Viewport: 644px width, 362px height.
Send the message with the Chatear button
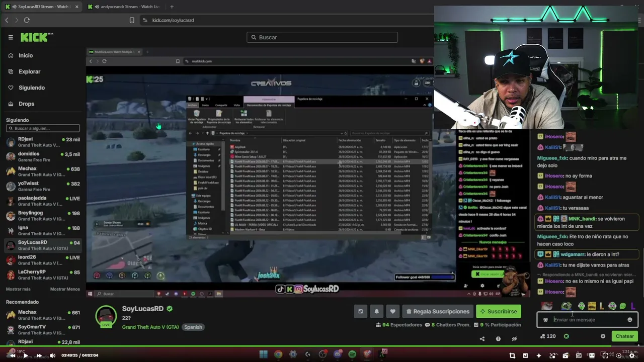point(625,336)
